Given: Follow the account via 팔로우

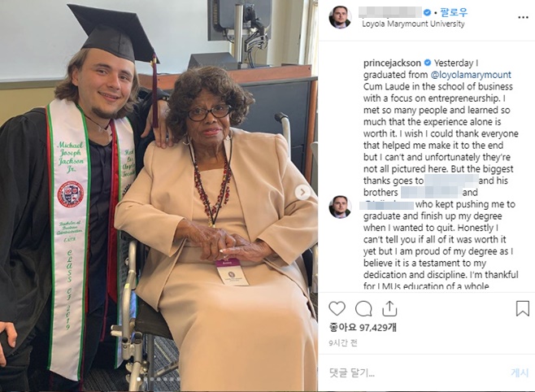Looking at the screenshot, I should 450,12.
